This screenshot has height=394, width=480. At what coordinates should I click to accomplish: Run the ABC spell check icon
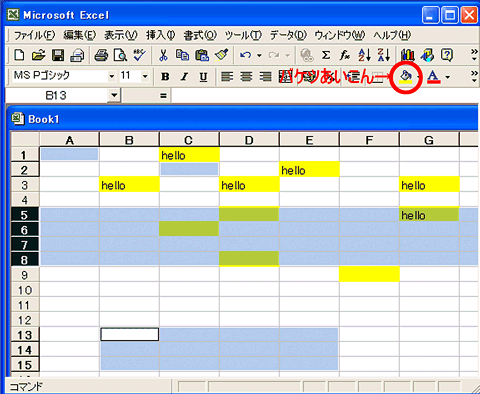pyautogui.click(x=139, y=55)
